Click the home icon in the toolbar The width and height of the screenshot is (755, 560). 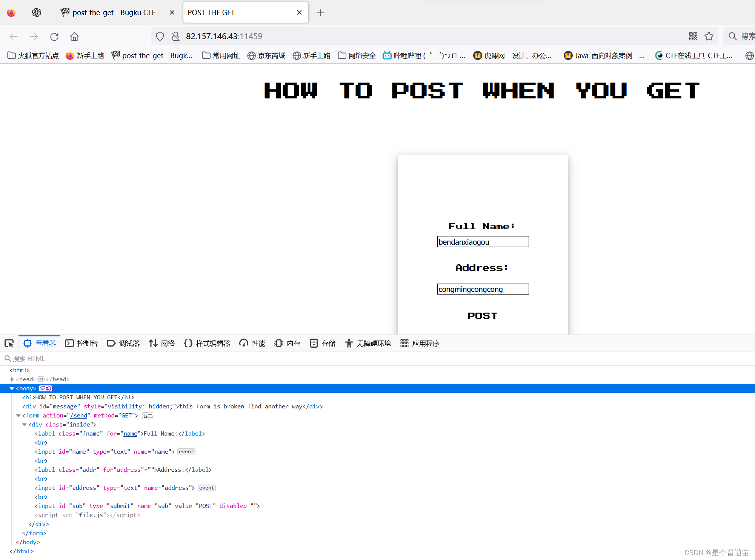coord(74,37)
